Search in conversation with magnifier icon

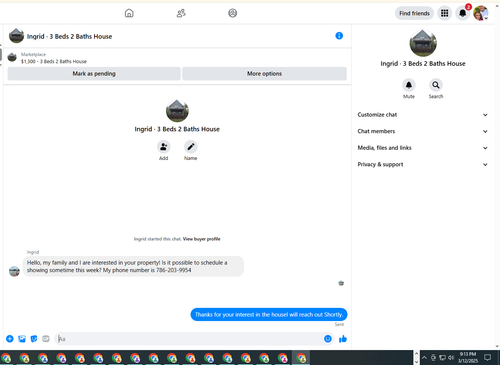[436, 85]
